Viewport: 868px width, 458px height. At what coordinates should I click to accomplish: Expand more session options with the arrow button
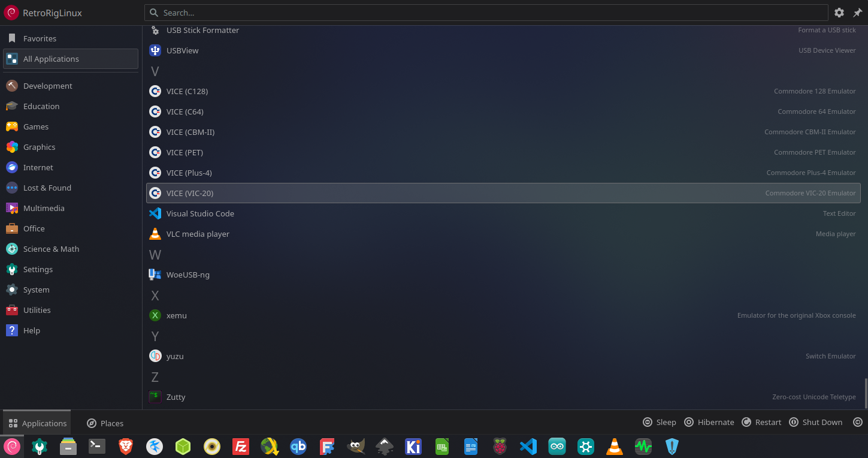pos(857,422)
